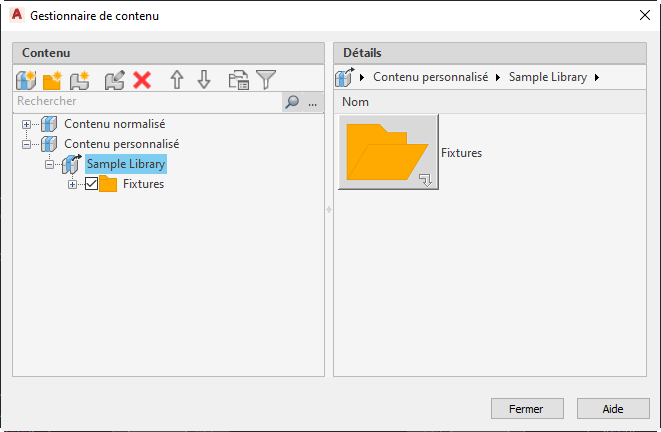Collapse the Contenu personnalisé tree node
The height and width of the screenshot is (432, 661).
coord(27,144)
